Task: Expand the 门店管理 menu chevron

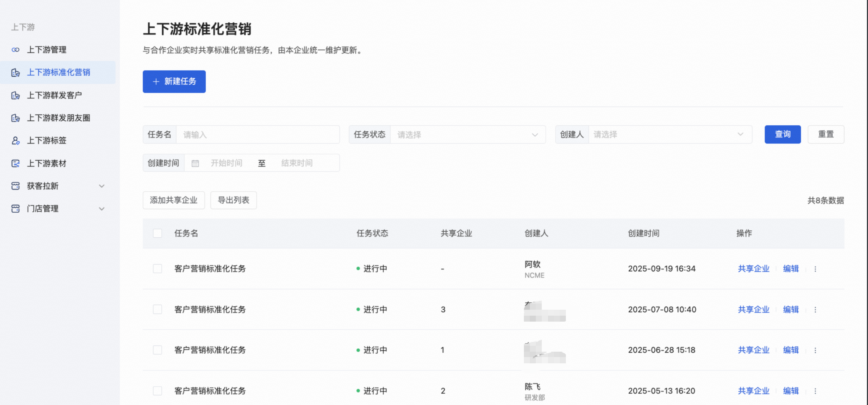Action: click(x=102, y=209)
